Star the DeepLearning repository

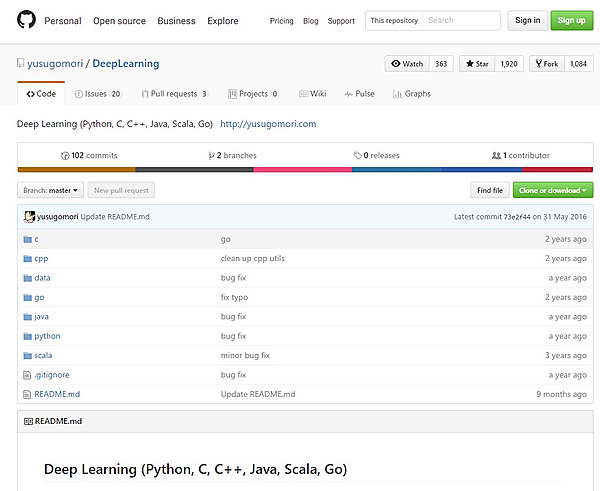coord(476,64)
